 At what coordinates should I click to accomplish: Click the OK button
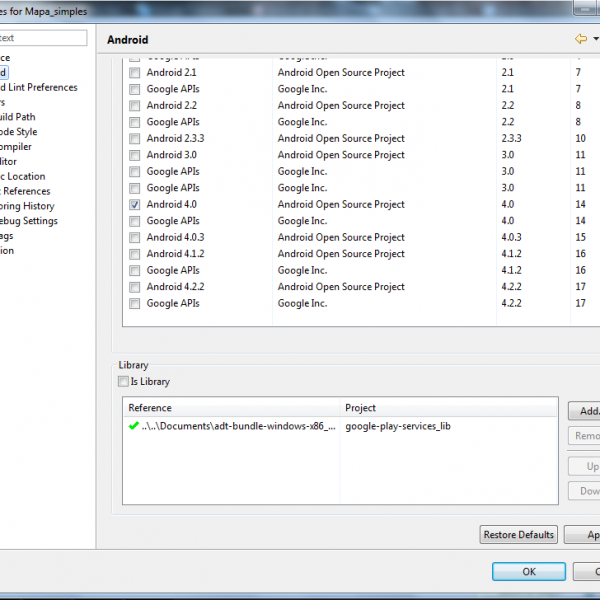click(x=529, y=572)
